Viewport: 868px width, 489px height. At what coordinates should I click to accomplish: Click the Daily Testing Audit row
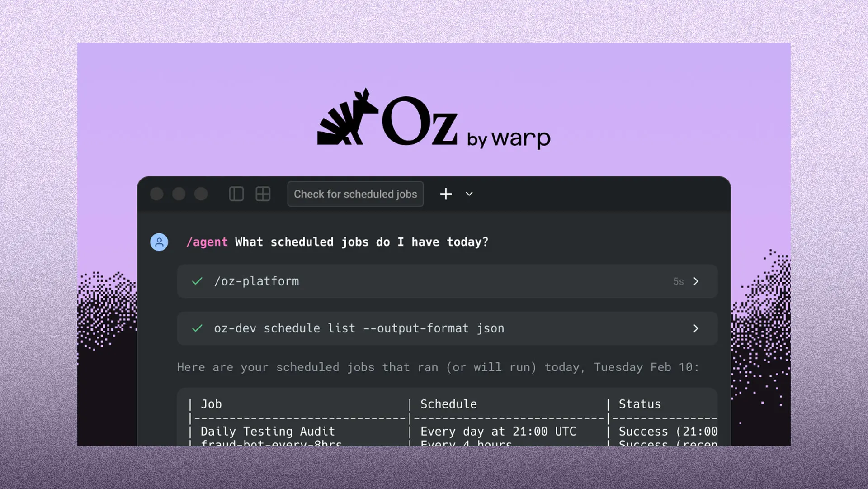click(x=268, y=432)
